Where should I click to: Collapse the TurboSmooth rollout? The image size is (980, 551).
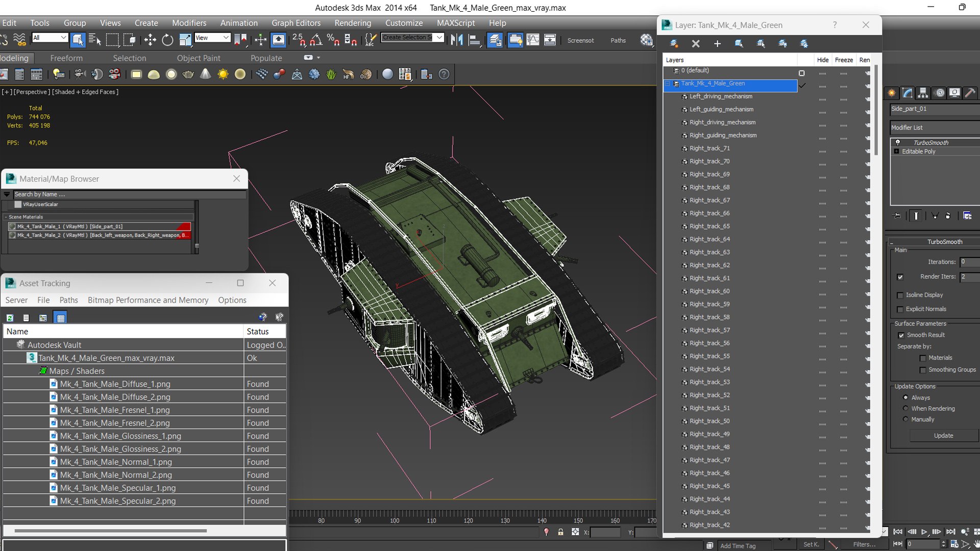(x=891, y=242)
